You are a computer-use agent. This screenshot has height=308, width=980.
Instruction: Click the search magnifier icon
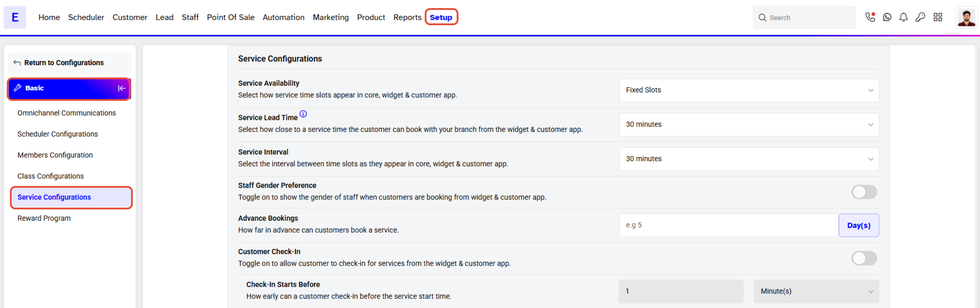click(x=762, y=18)
